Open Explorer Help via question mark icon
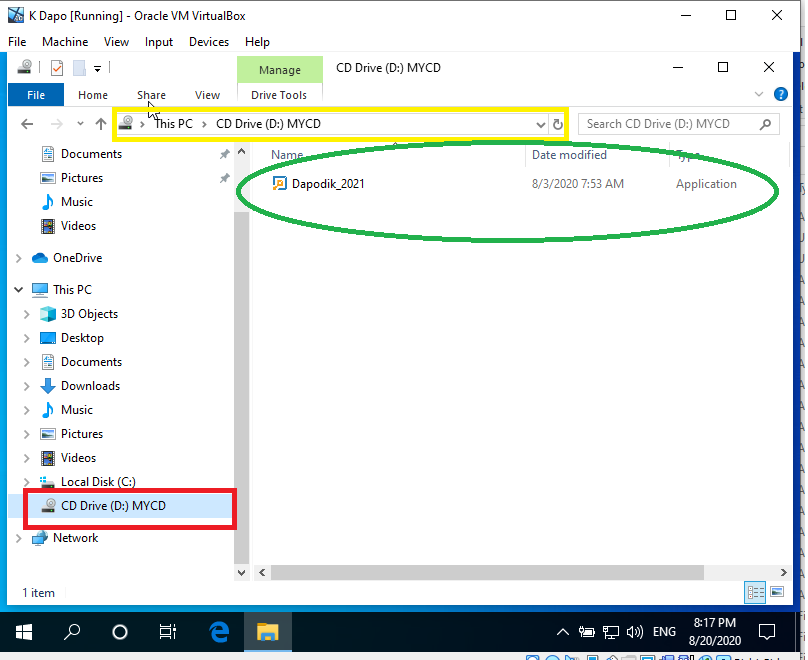 (x=781, y=94)
